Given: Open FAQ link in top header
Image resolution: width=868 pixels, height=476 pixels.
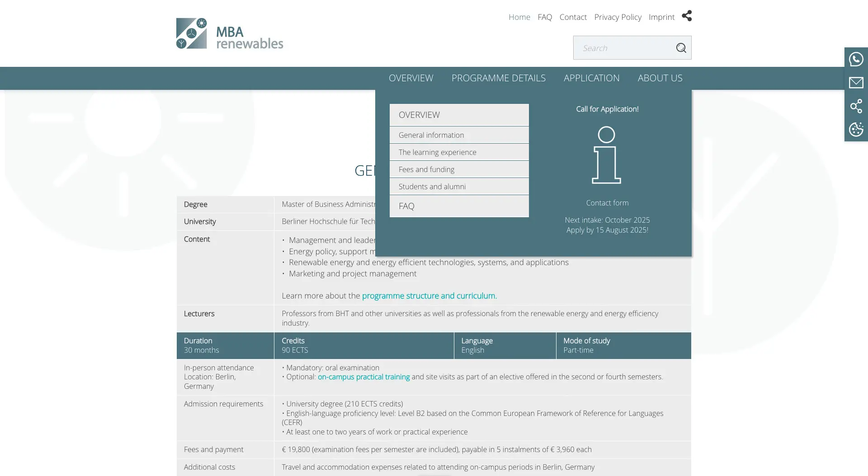Looking at the screenshot, I should [x=545, y=17].
